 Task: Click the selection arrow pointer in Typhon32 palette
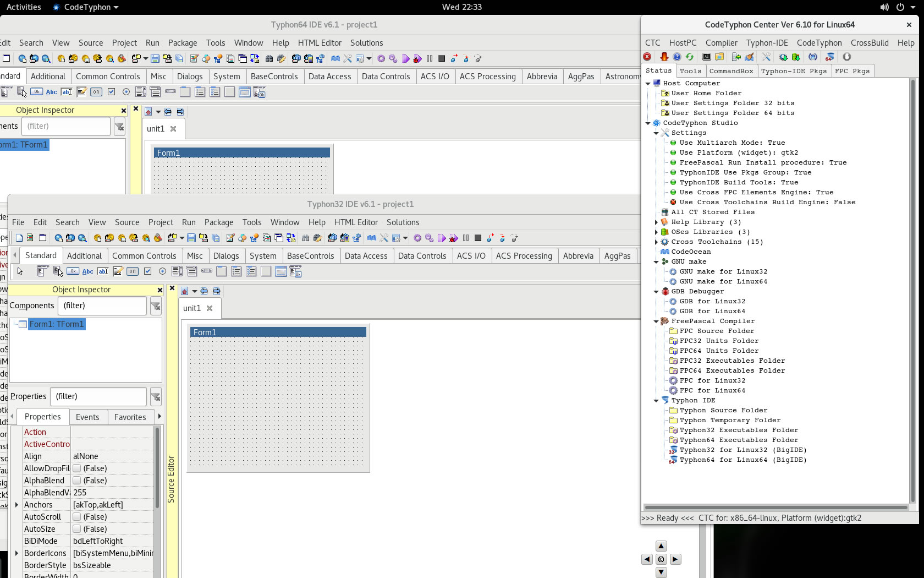(x=20, y=271)
